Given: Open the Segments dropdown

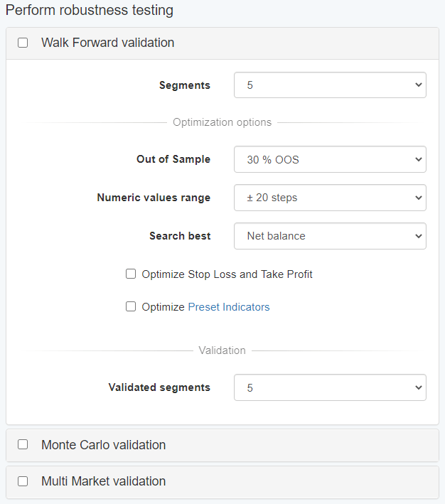Looking at the screenshot, I should (x=330, y=85).
